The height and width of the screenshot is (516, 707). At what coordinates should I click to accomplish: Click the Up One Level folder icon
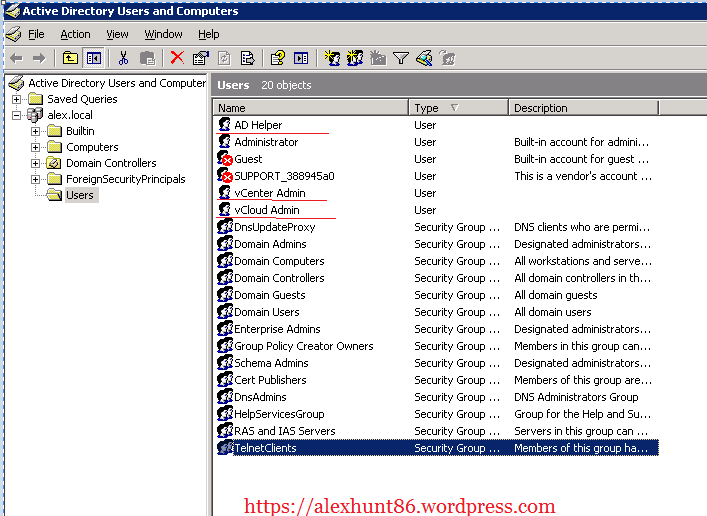70,58
